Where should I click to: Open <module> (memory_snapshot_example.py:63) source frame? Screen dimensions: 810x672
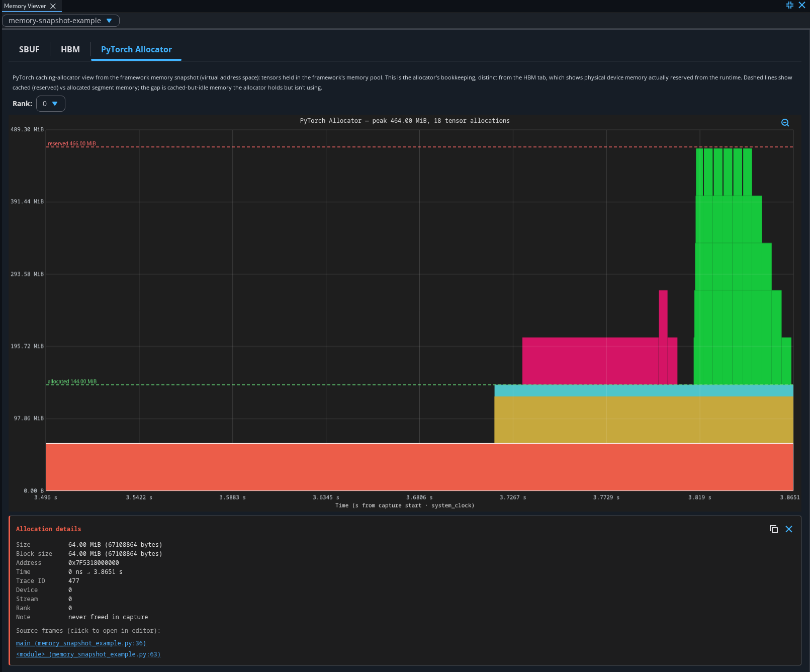click(x=88, y=654)
